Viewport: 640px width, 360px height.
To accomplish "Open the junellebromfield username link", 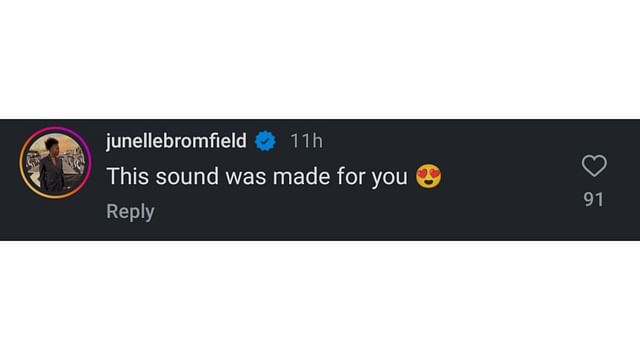I will 176,141.
